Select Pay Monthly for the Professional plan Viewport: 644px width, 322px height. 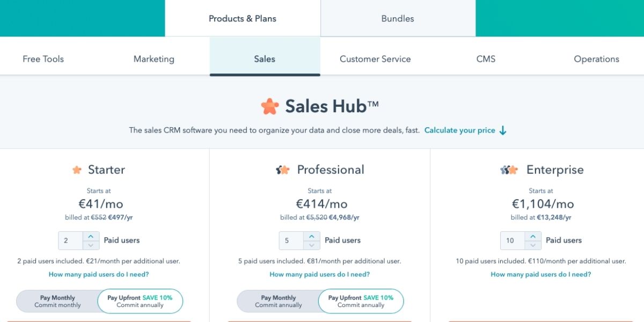pos(279,301)
